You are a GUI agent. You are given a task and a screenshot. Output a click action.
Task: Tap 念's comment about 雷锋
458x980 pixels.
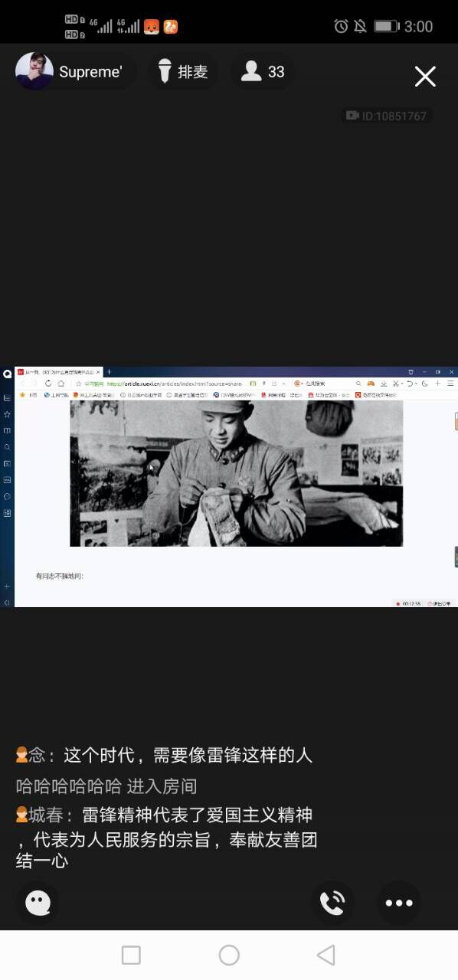click(x=164, y=756)
